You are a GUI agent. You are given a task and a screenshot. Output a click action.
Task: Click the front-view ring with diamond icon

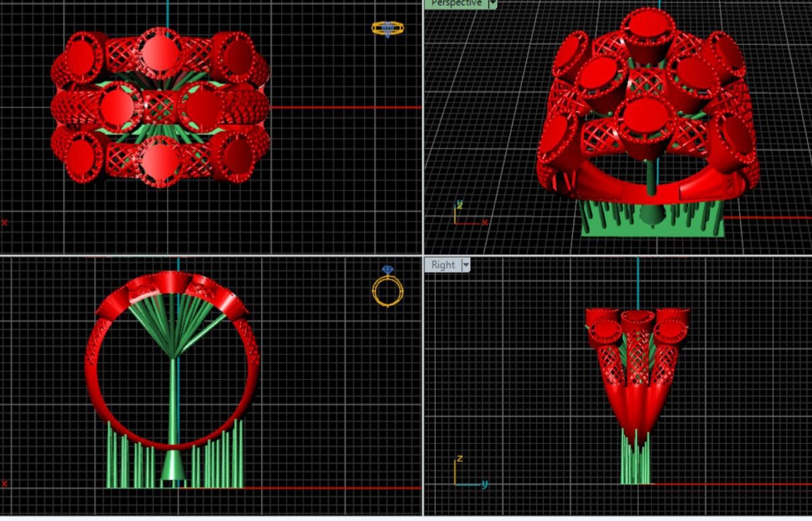pos(388,287)
